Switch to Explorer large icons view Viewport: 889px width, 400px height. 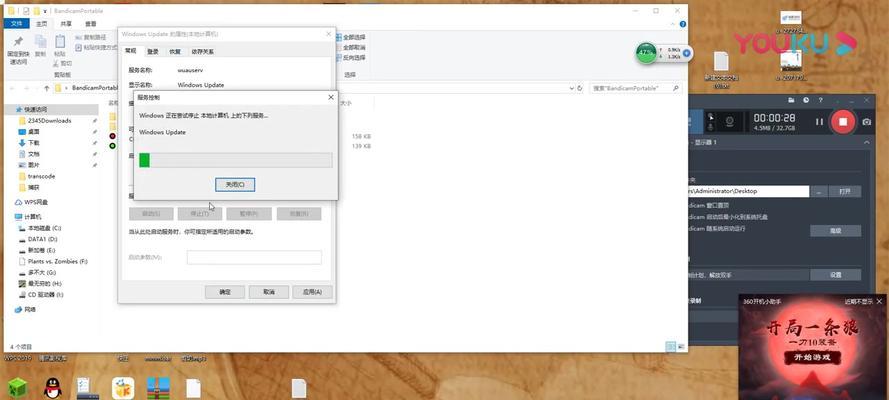(x=680, y=346)
